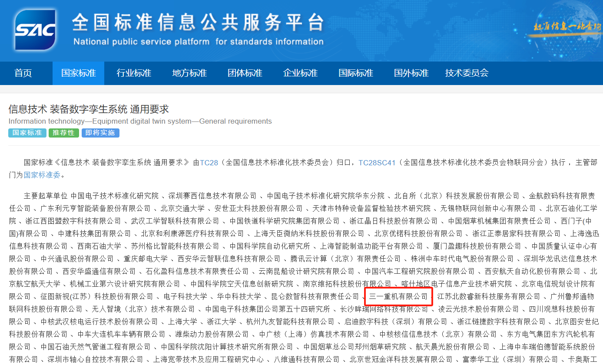
Task: Open the TC28SC41 subcommittee link
Action: [x=377, y=163]
